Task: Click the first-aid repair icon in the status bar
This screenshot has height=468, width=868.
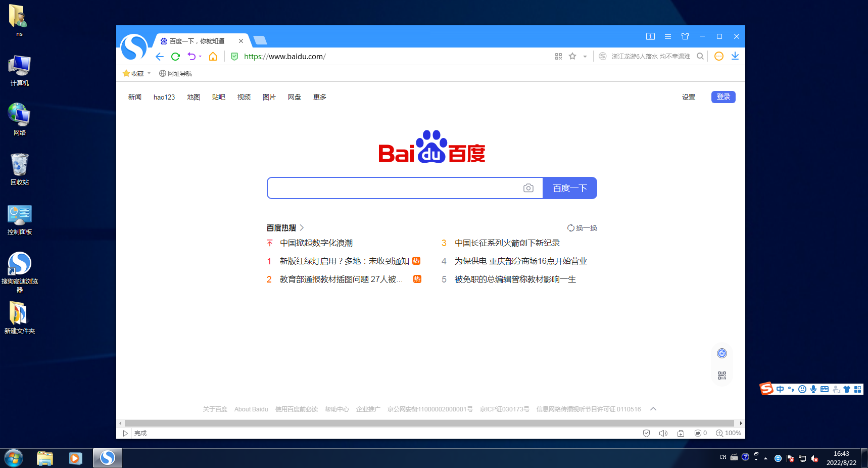Action: tap(681, 433)
